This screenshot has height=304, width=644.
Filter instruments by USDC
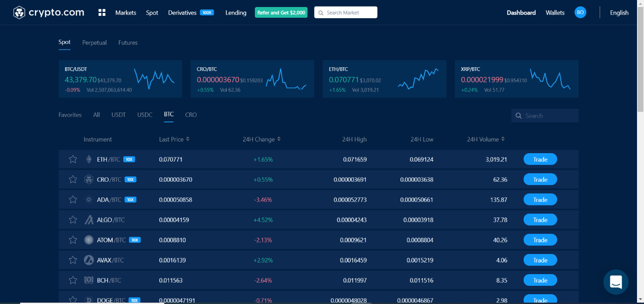click(x=145, y=115)
